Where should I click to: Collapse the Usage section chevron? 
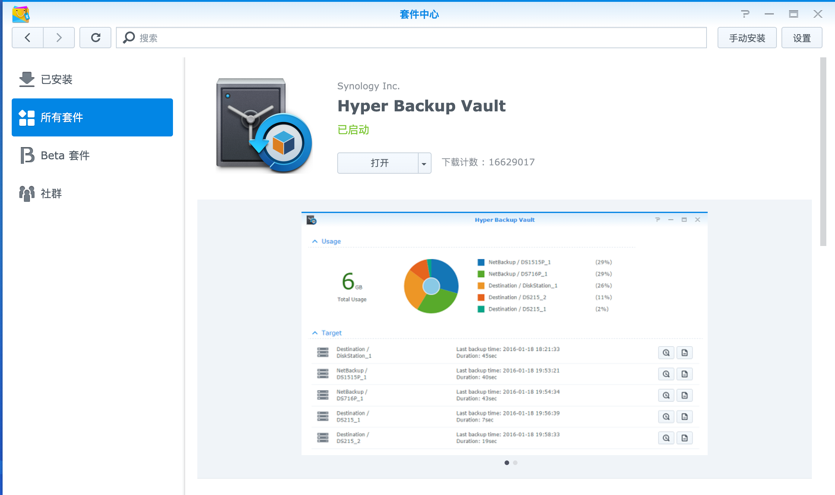315,241
